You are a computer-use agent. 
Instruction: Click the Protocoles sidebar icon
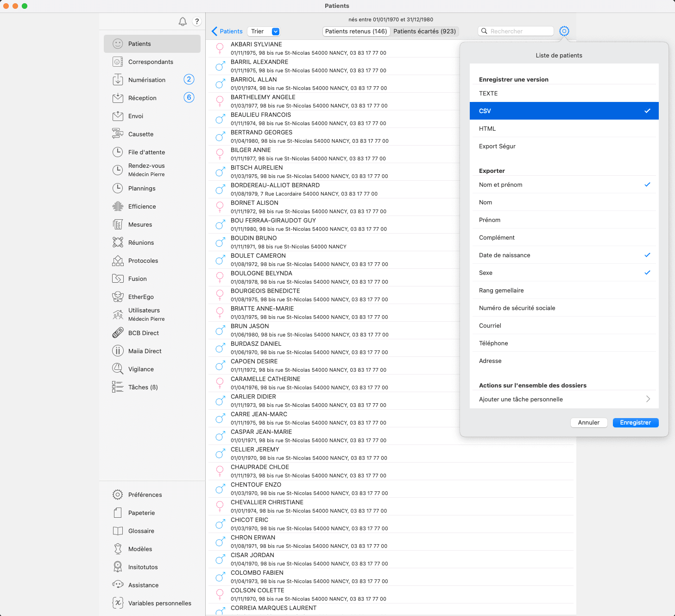(x=118, y=260)
